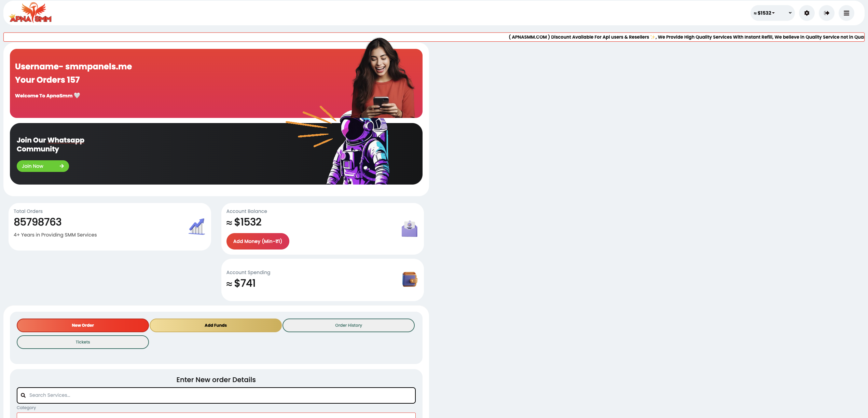Open the hamburger menu icon
The height and width of the screenshot is (418, 868).
point(846,13)
